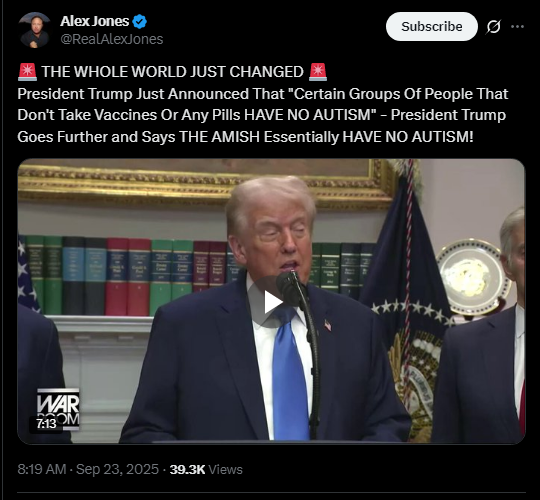Open Alex Jones profile avatar
The height and width of the screenshot is (500, 540).
(x=34, y=30)
